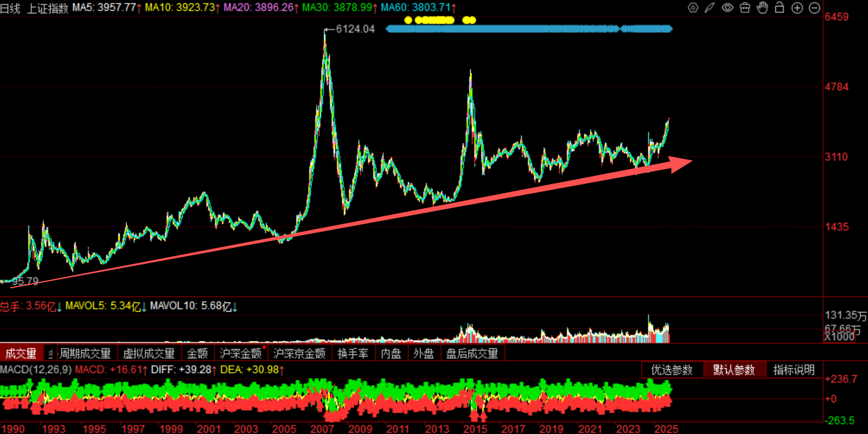Select the 虚拟成交量 tab
The height and width of the screenshot is (434, 868).
tap(149, 353)
